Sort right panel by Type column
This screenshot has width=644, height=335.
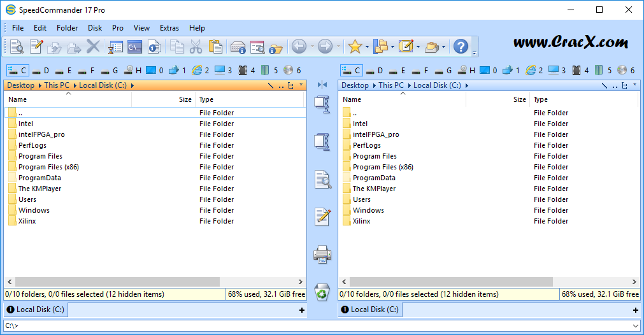[x=583, y=99]
